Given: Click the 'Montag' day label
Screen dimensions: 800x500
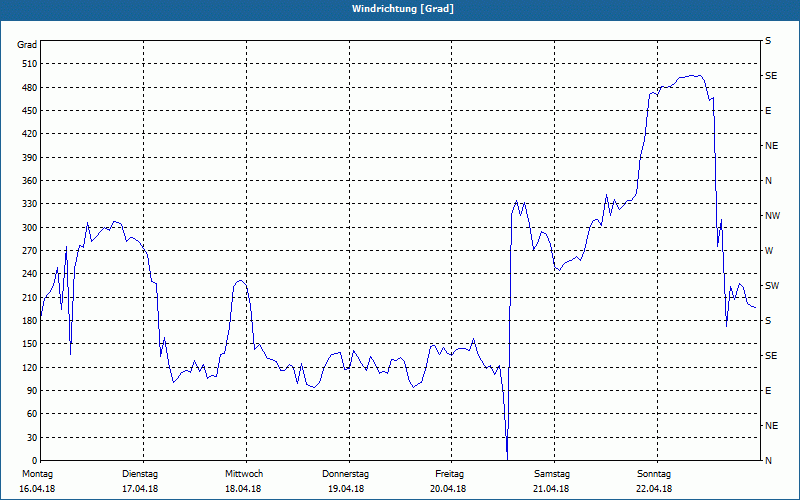Looking at the screenshot, I should [37, 474].
